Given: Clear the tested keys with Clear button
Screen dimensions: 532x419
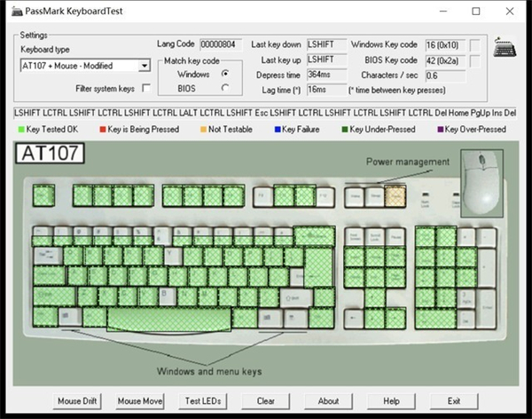Looking at the screenshot, I should (x=265, y=400).
